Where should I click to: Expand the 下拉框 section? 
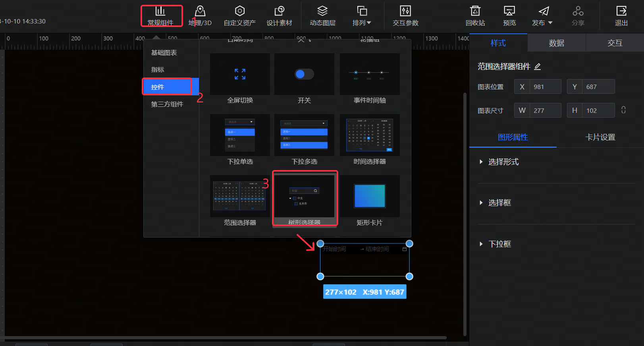(x=499, y=244)
